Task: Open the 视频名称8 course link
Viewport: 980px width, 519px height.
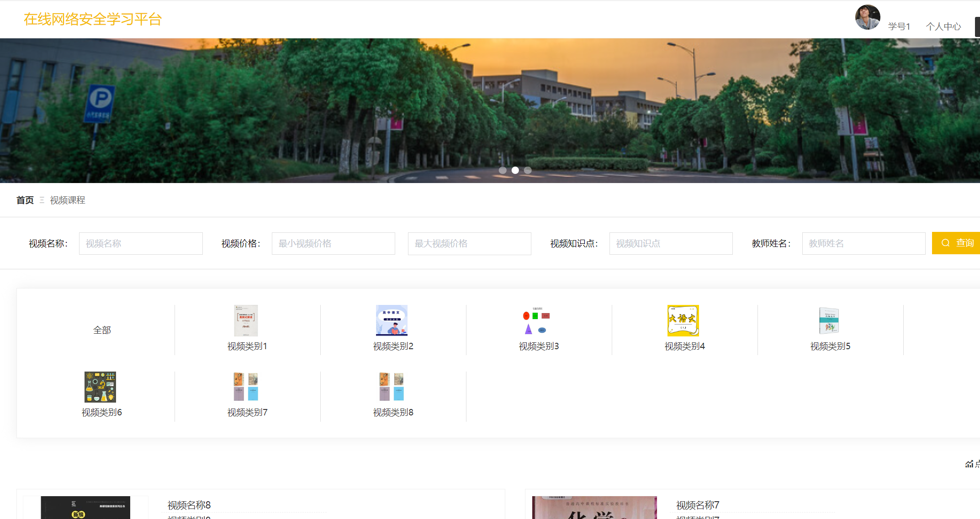Action: tap(189, 505)
